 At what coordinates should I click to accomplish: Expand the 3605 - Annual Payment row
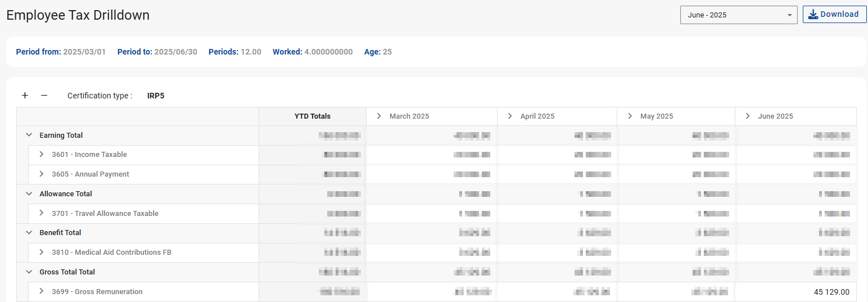[41, 174]
